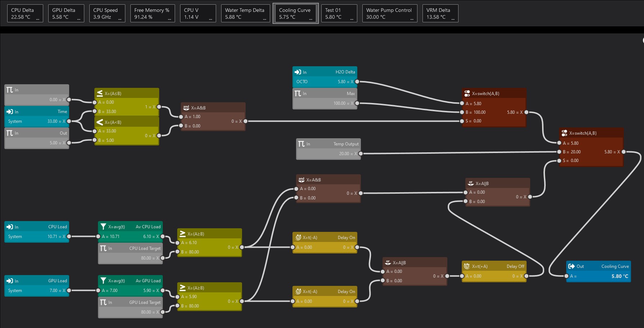The width and height of the screenshot is (644, 328).
Task: Click the pi icon on the Max constant node
Action: pyautogui.click(x=298, y=94)
